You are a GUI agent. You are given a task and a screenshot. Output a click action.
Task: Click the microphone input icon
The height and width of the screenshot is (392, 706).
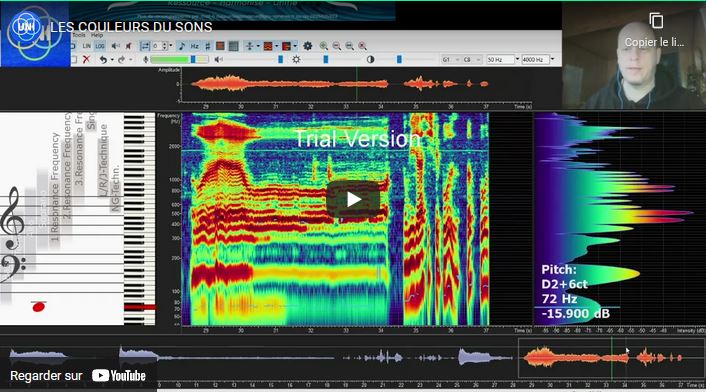point(145,59)
